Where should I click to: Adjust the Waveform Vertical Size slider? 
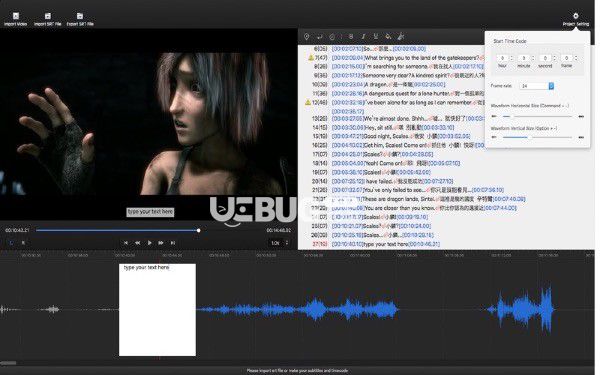tap(538, 137)
